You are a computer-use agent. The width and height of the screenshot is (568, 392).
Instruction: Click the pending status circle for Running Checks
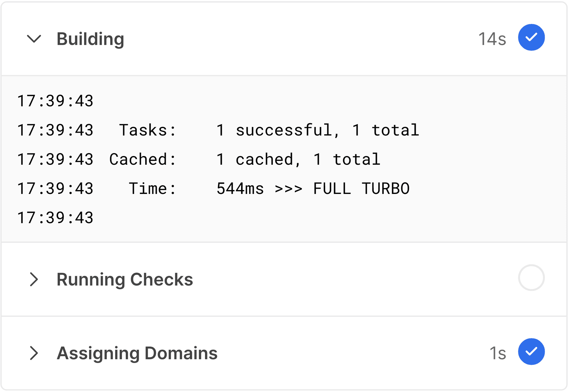[531, 278]
